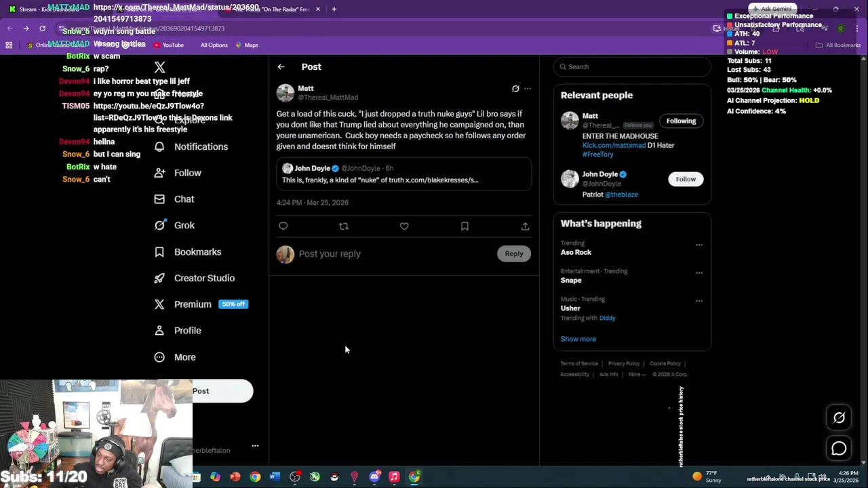
Task: Open the more options beside Aso Rock trend
Action: coord(699,245)
